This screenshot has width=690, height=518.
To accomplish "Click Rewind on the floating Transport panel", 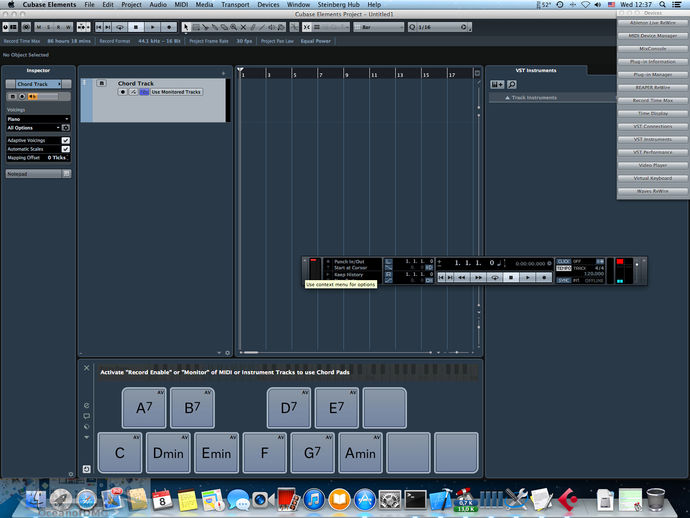I will pos(462,277).
